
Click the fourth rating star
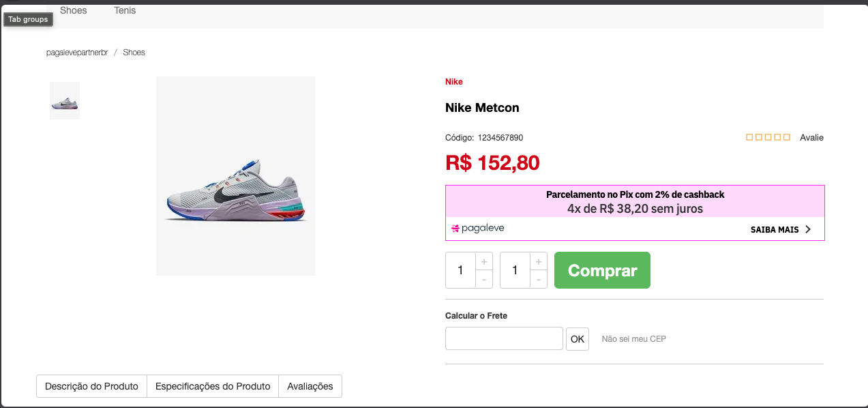point(777,137)
